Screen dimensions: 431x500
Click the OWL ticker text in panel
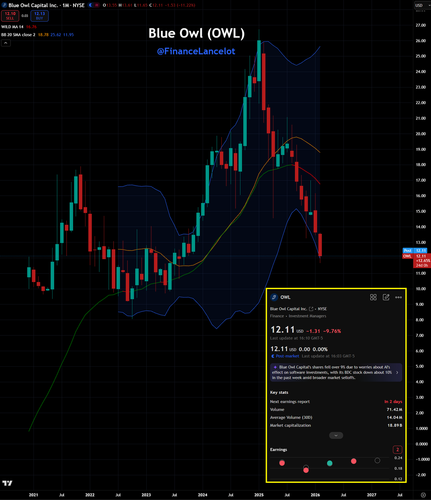tap(285, 297)
